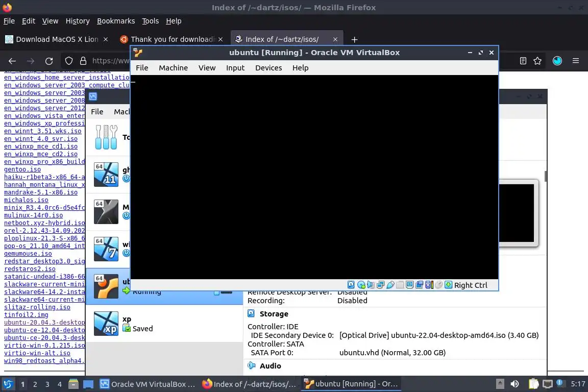Select the macOS VM icon in Manager list

point(106,212)
